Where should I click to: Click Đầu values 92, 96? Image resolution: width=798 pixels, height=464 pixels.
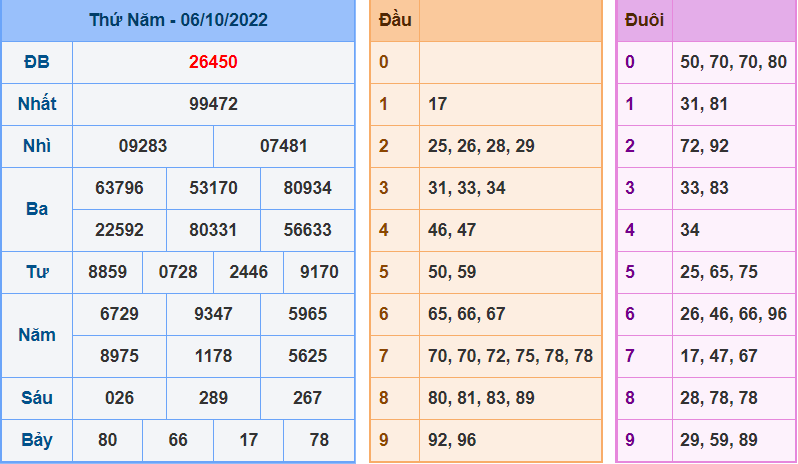[452, 440]
